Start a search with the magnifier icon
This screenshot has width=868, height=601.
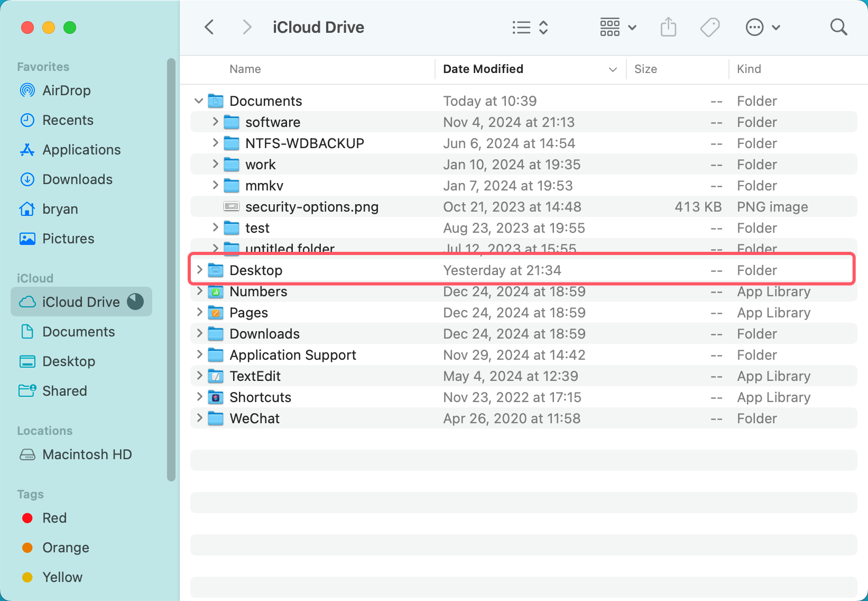click(x=838, y=27)
